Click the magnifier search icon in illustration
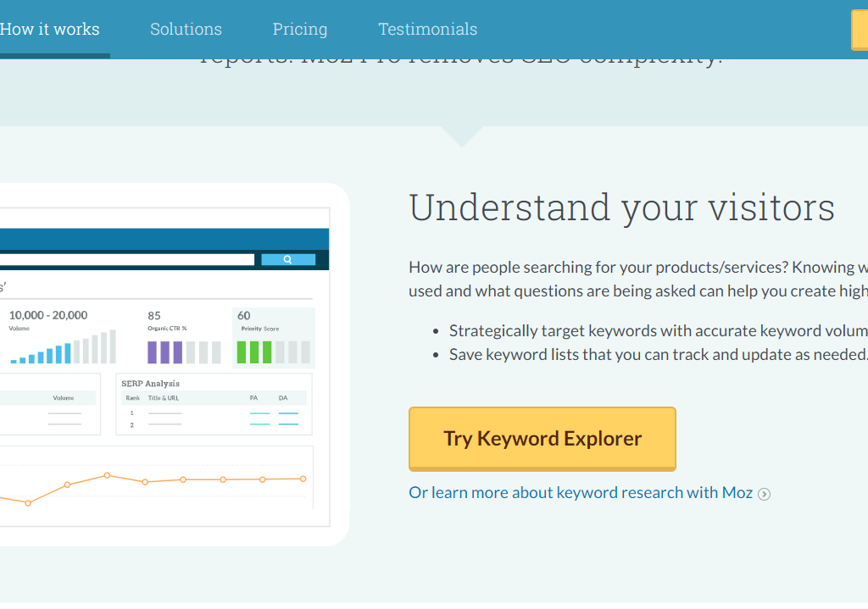Screen dimensions: 868x609 pyautogui.click(x=288, y=259)
